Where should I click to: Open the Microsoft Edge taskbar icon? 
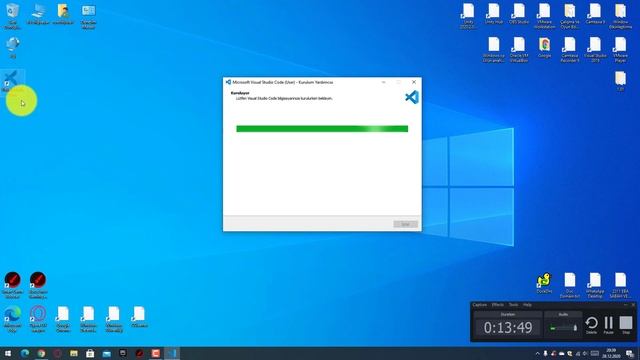[25, 353]
